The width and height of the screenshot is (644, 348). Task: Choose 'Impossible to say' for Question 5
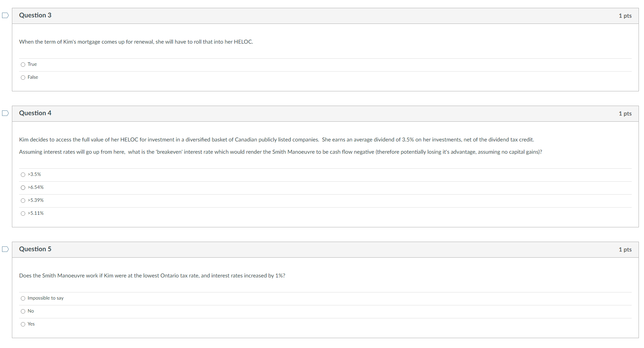pos(23,298)
